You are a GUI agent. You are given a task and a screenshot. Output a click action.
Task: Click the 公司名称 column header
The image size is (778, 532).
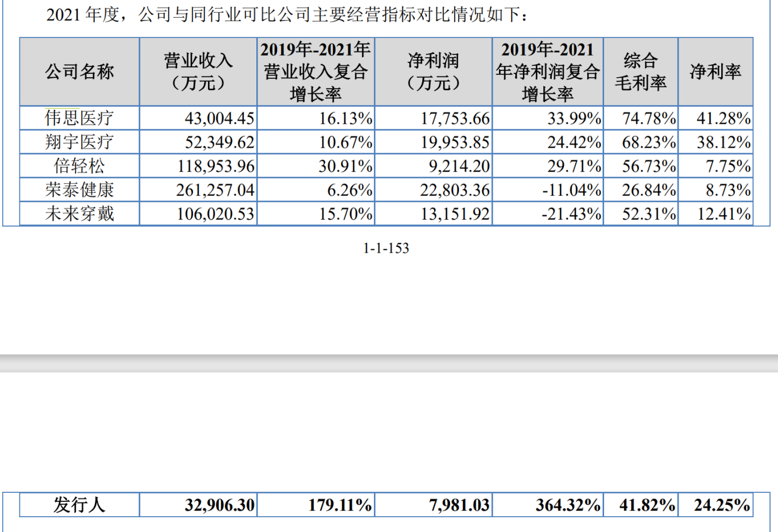coord(80,72)
